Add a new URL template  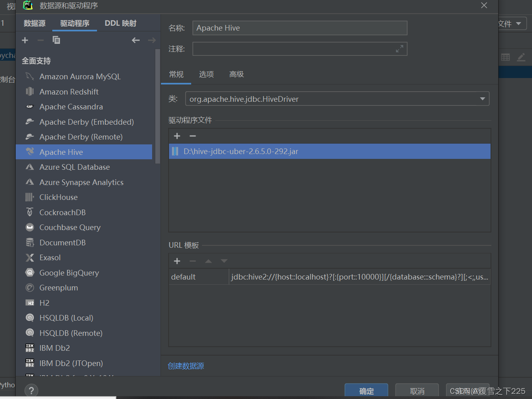[177, 261]
